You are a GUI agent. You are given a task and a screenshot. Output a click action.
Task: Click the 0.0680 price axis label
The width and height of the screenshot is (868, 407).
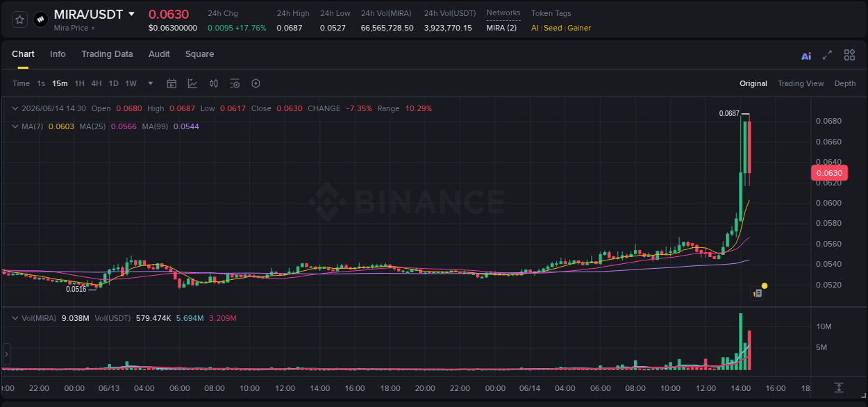[828, 121]
